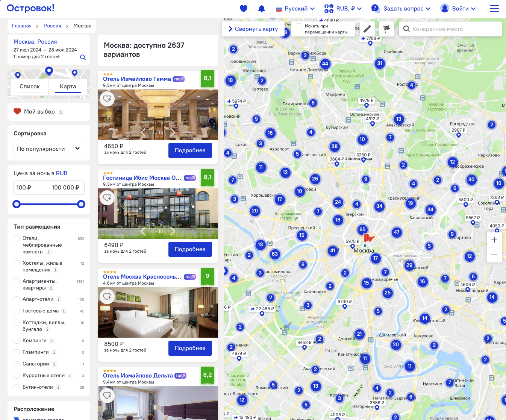Screen dimensions: 506x420
Task: Open the По популярности sorting dropdown
Action: 49,149
